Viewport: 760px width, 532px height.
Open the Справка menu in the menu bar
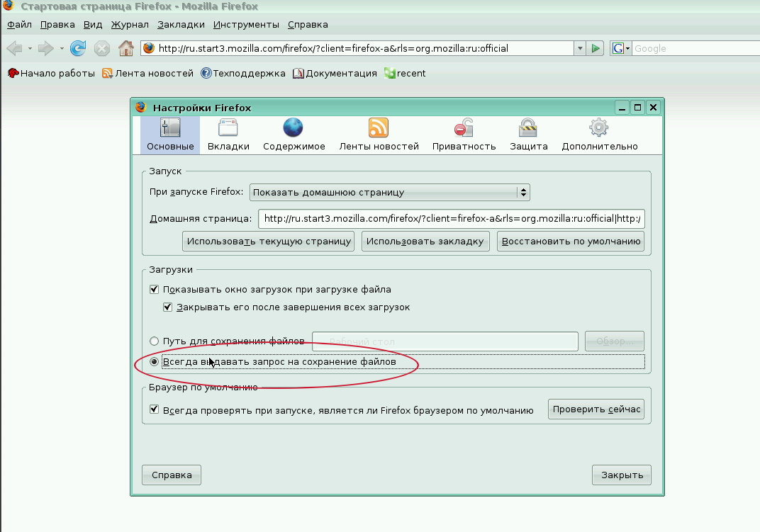(308, 25)
